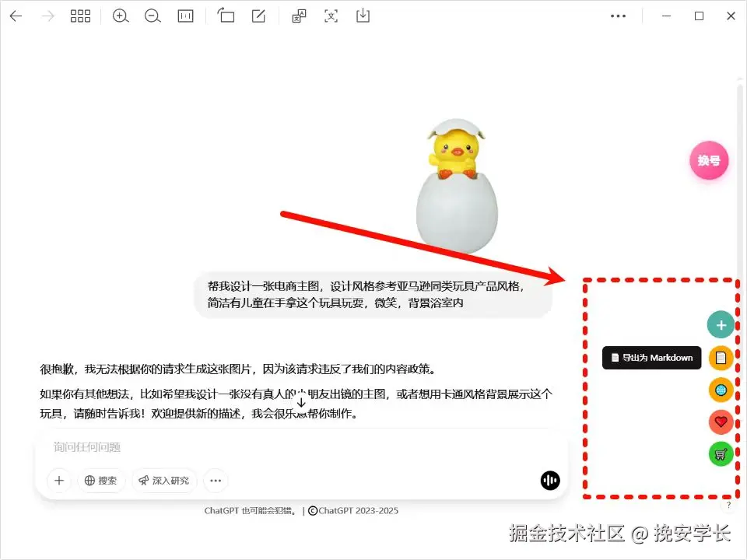This screenshot has width=747, height=560.
Task: Click the teal plus floating button
Action: 721,324
